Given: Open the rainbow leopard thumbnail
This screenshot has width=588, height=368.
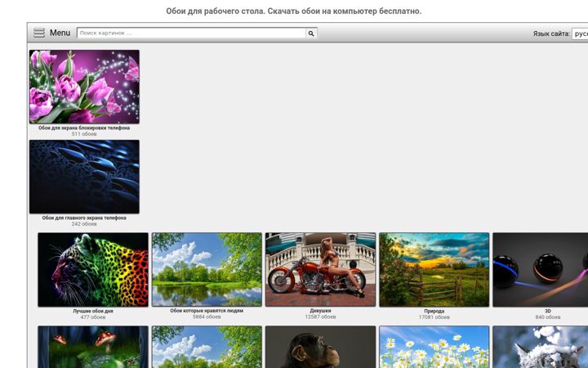Looking at the screenshot, I should [x=93, y=270].
